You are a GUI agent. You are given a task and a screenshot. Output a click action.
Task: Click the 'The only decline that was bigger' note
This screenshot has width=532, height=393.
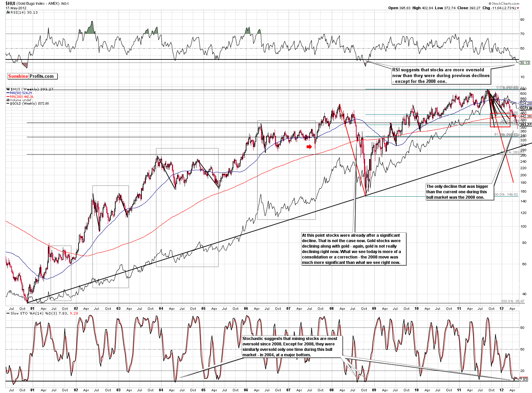[460, 192]
